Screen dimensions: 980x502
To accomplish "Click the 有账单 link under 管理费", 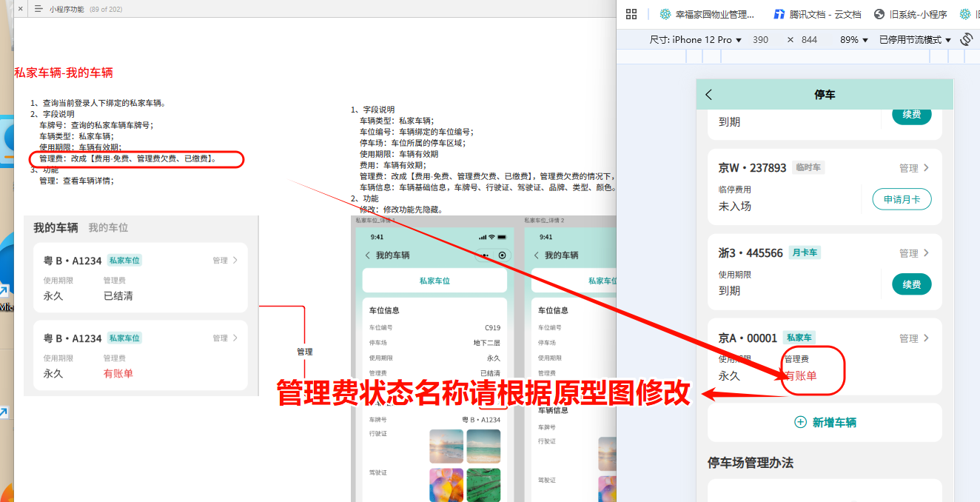I will (x=802, y=375).
